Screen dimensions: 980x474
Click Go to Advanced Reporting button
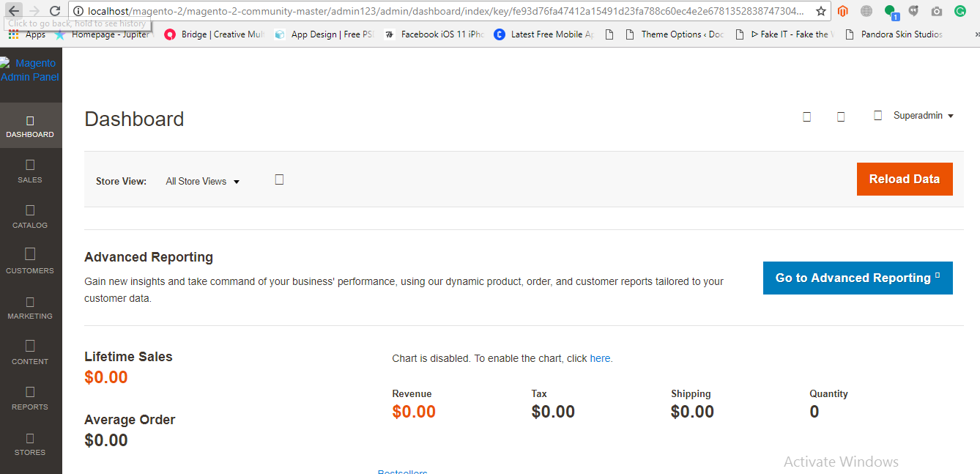point(857,278)
